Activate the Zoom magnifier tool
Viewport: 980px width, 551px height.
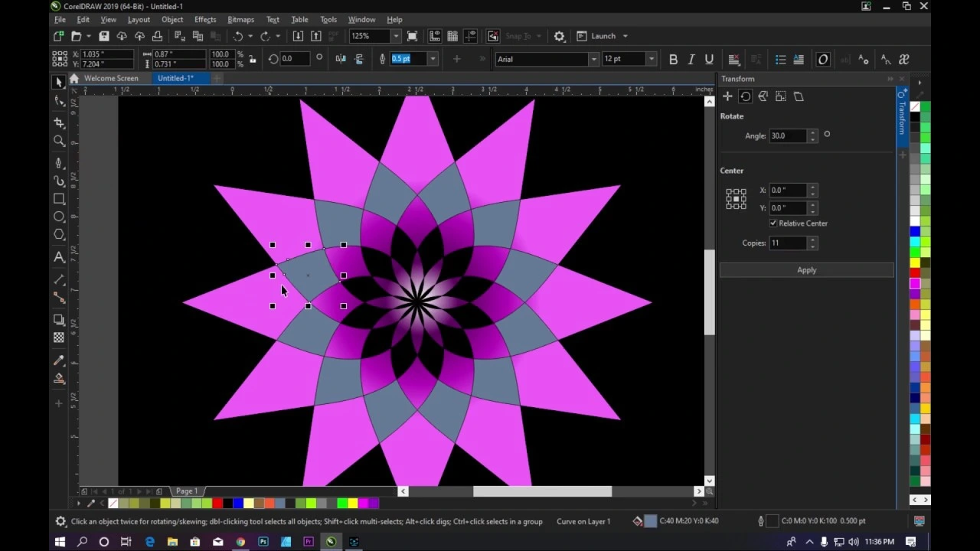pyautogui.click(x=59, y=141)
